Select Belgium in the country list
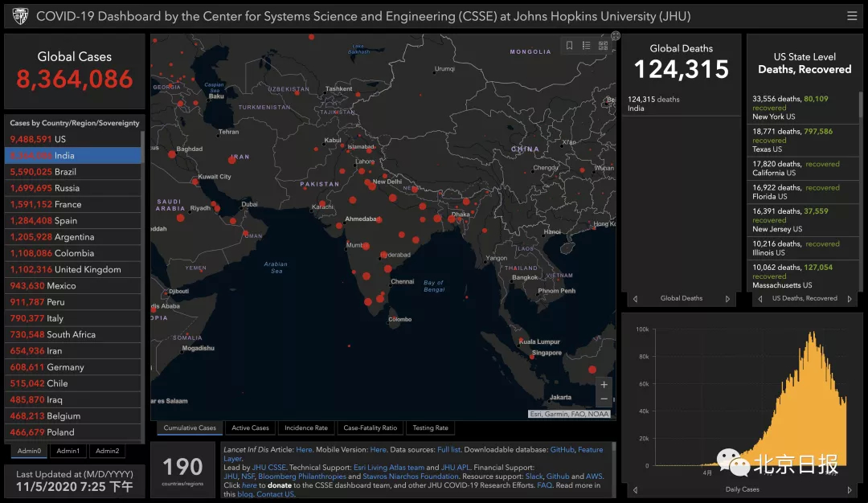Viewport: 868px width, 503px height. (72, 416)
